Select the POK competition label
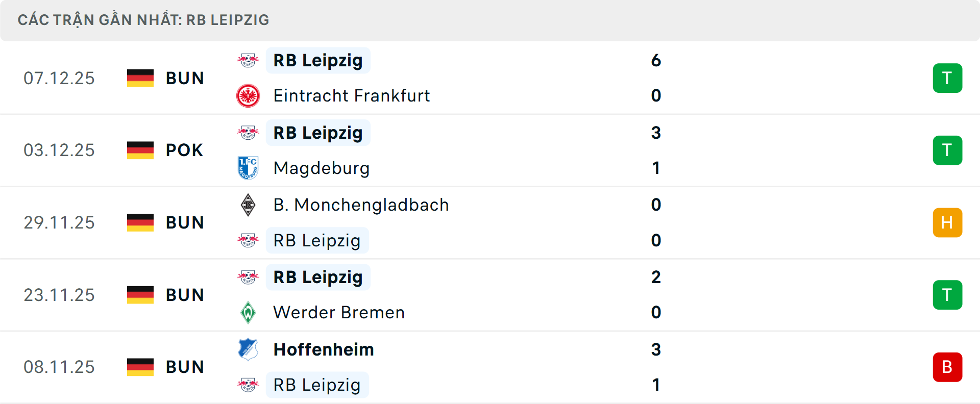The height and width of the screenshot is (404, 980). pyautogui.click(x=184, y=150)
